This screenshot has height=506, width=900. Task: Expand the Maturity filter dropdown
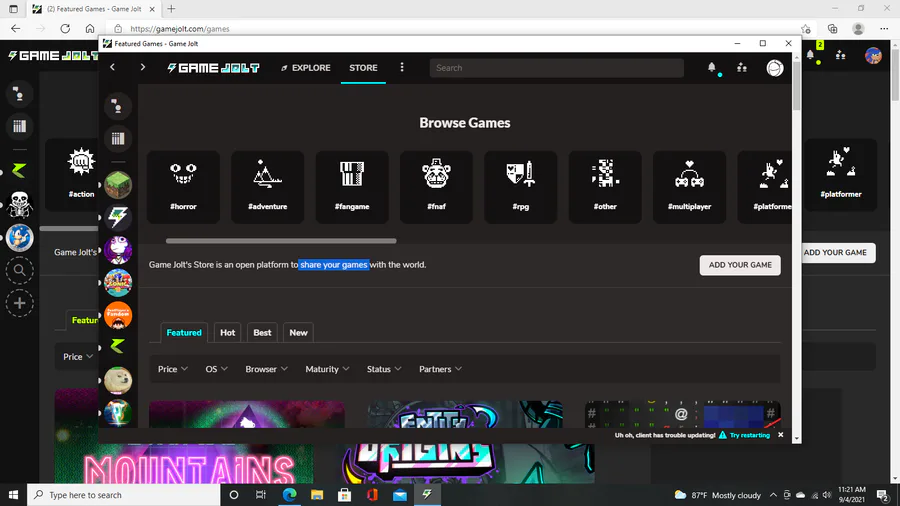(x=327, y=369)
